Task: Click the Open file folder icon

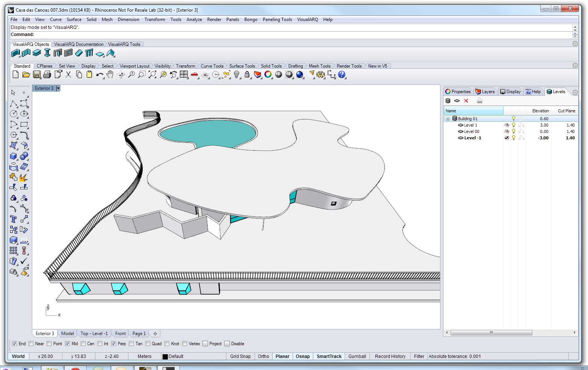Action: [26, 74]
